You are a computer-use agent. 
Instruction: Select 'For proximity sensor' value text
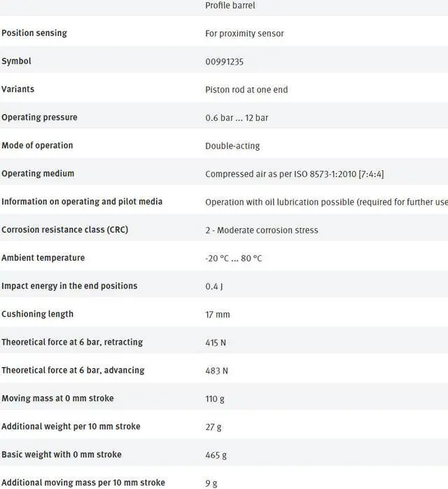(x=244, y=34)
